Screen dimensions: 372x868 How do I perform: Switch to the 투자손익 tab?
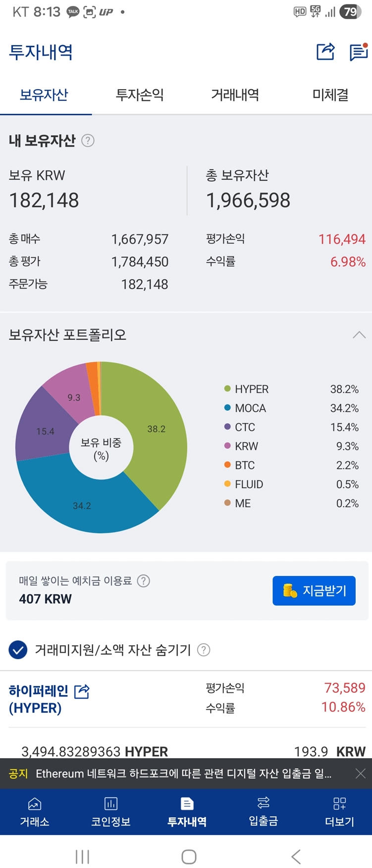(x=139, y=95)
